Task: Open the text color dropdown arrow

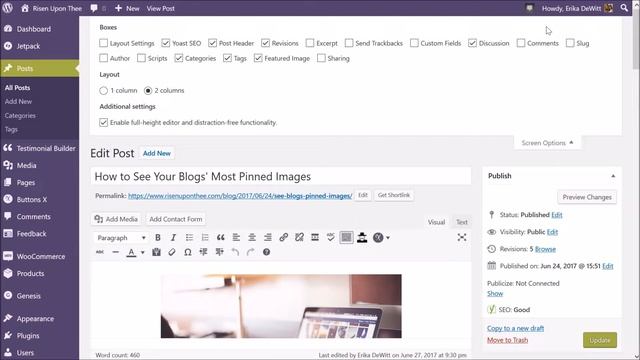Action: pyautogui.click(x=142, y=253)
